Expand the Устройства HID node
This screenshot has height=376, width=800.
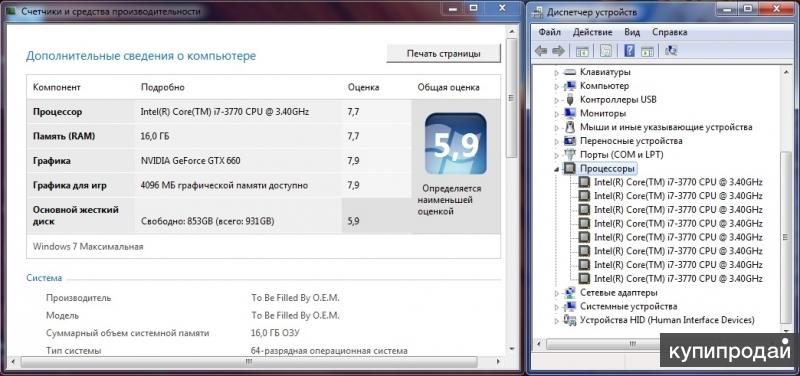point(557,321)
